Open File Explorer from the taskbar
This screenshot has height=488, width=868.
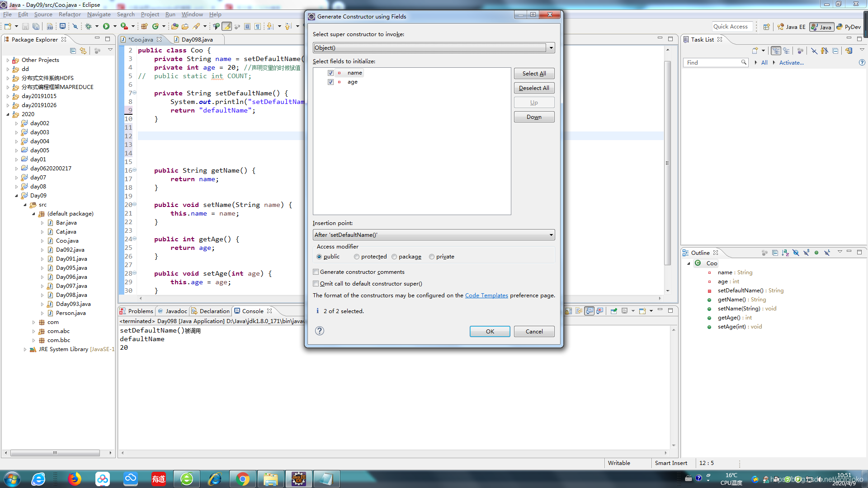tap(271, 479)
